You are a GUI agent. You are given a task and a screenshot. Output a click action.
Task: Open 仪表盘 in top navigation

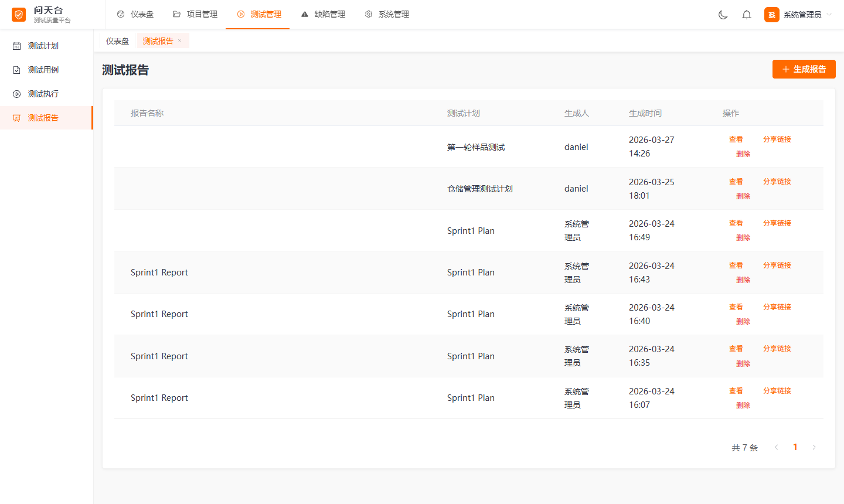tap(135, 14)
